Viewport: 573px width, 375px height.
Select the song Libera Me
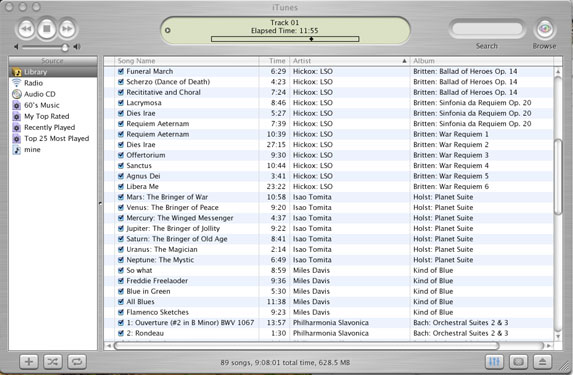click(x=329, y=186)
